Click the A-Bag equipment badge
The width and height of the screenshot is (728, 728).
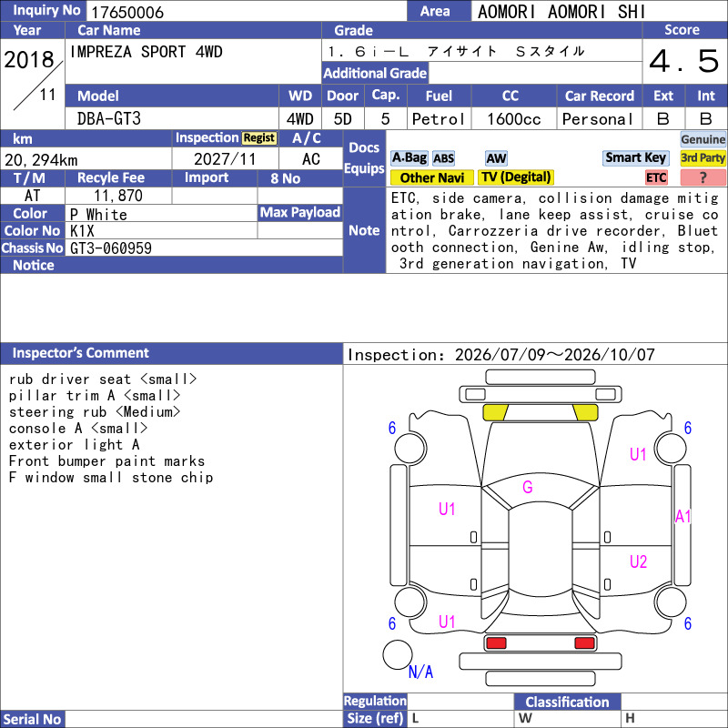409,157
